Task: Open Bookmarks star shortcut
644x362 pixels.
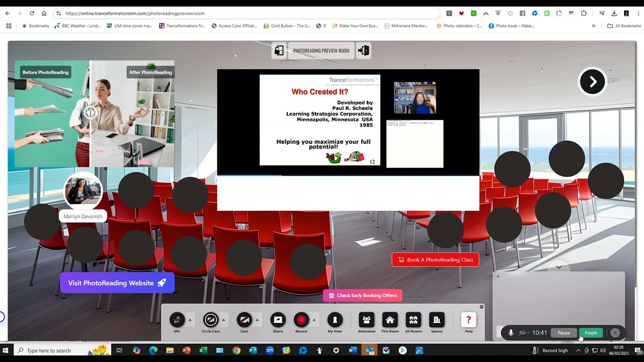Action: point(35,26)
